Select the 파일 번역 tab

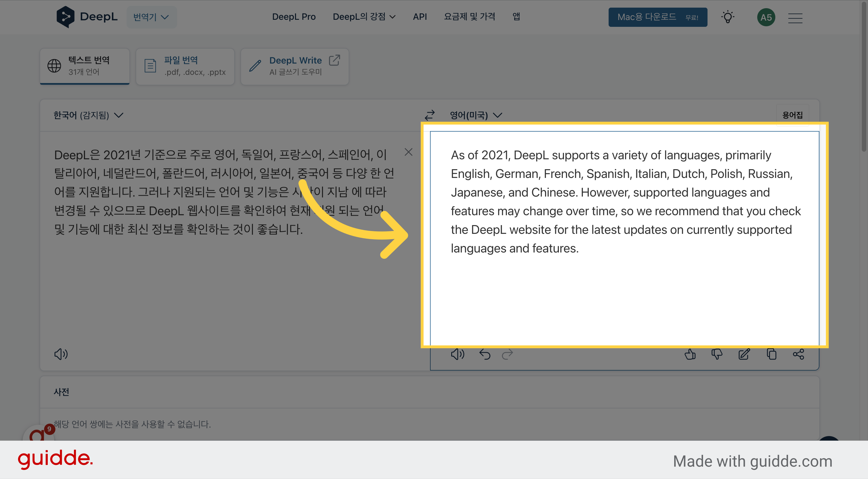tap(185, 66)
